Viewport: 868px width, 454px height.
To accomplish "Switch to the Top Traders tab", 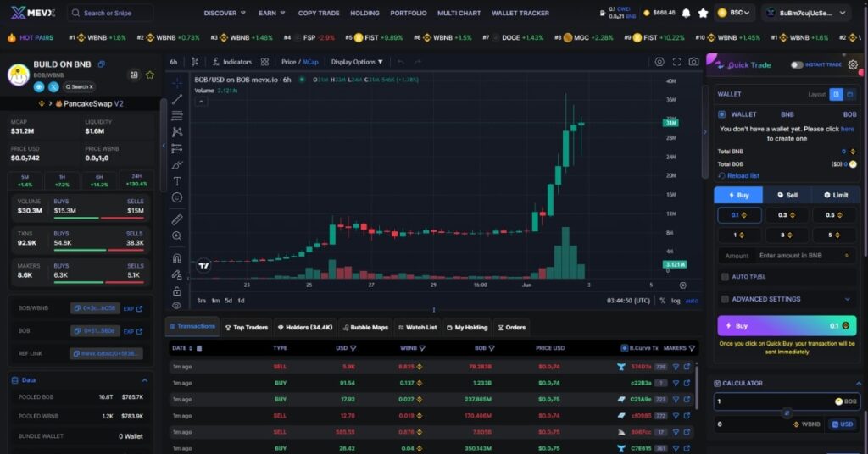I will coord(247,327).
